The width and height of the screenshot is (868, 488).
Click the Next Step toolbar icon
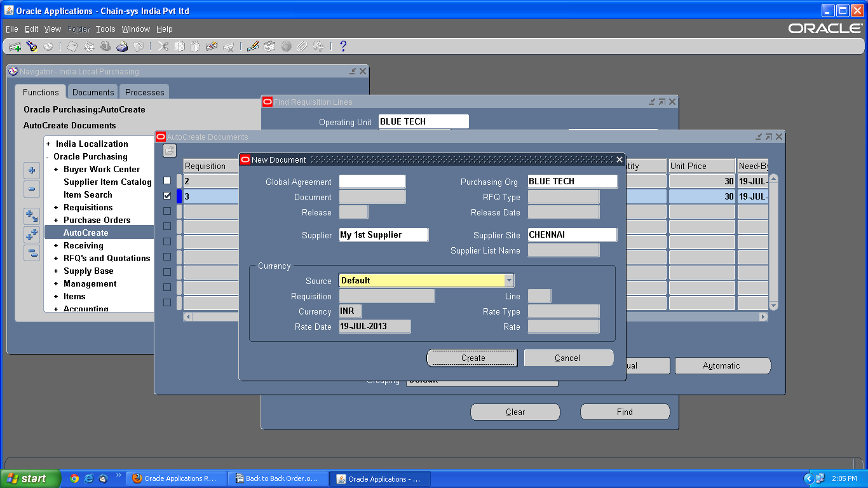89,46
